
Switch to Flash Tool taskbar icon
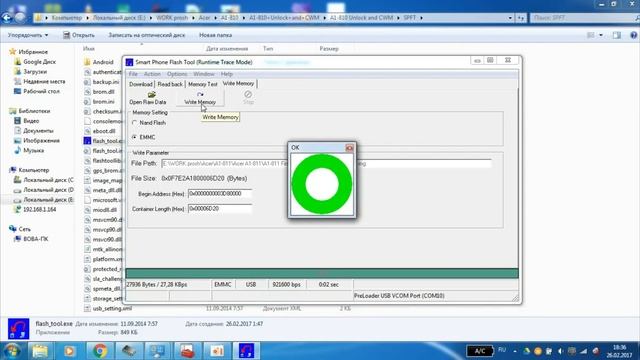(x=246, y=351)
